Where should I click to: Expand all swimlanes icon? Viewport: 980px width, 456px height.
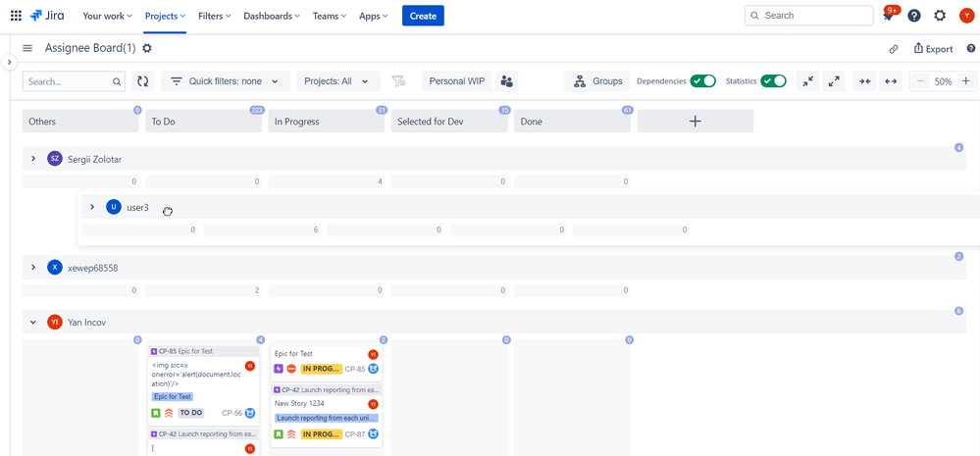(x=834, y=81)
